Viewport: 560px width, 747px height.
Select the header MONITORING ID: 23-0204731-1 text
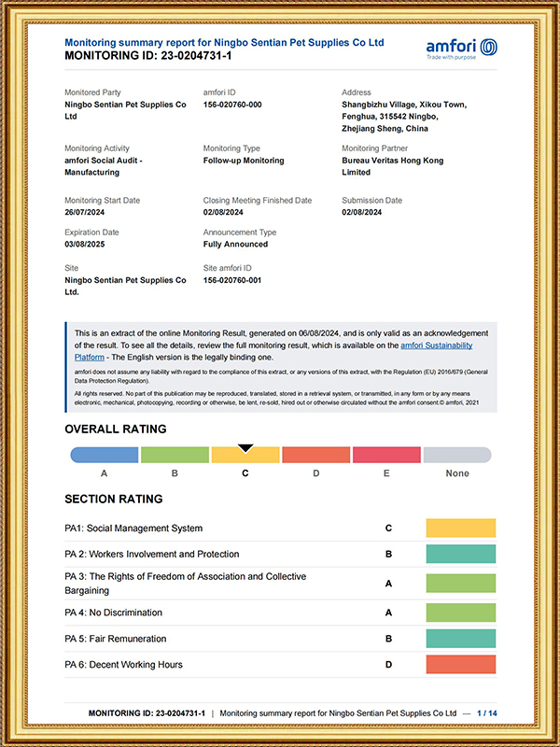(x=148, y=56)
